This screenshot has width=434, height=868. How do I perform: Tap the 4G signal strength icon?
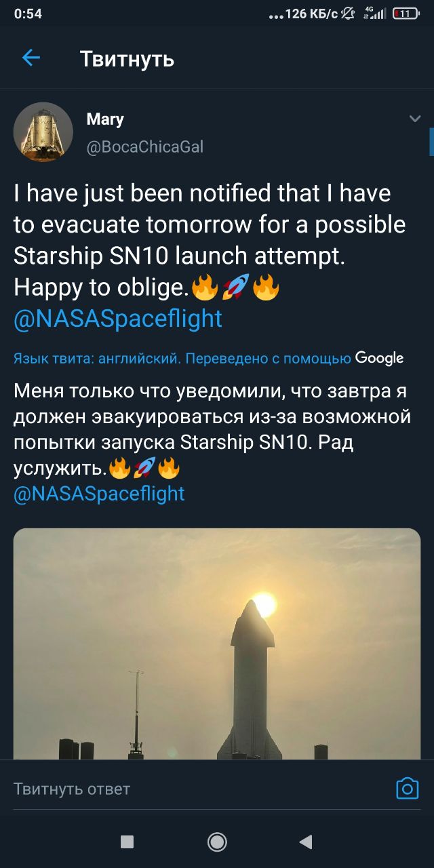pyautogui.click(x=374, y=13)
